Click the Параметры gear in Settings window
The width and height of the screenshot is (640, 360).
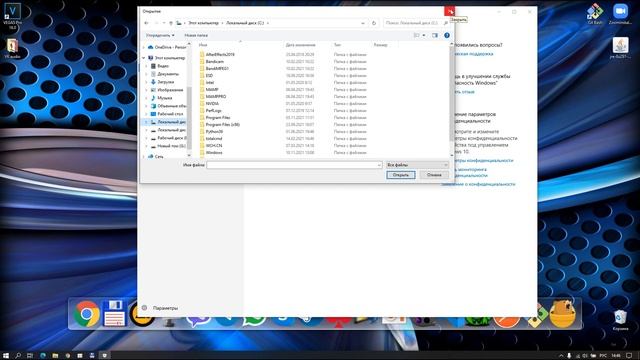[144, 308]
